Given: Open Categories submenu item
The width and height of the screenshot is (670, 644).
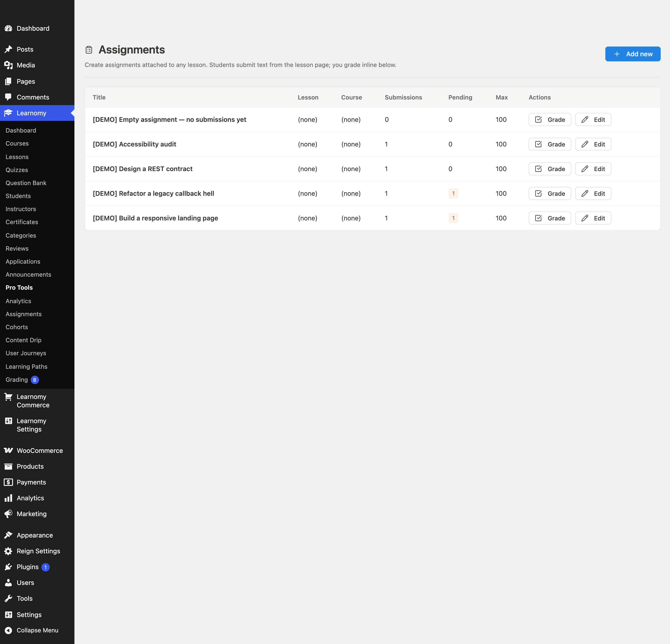Looking at the screenshot, I should point(21,235).
